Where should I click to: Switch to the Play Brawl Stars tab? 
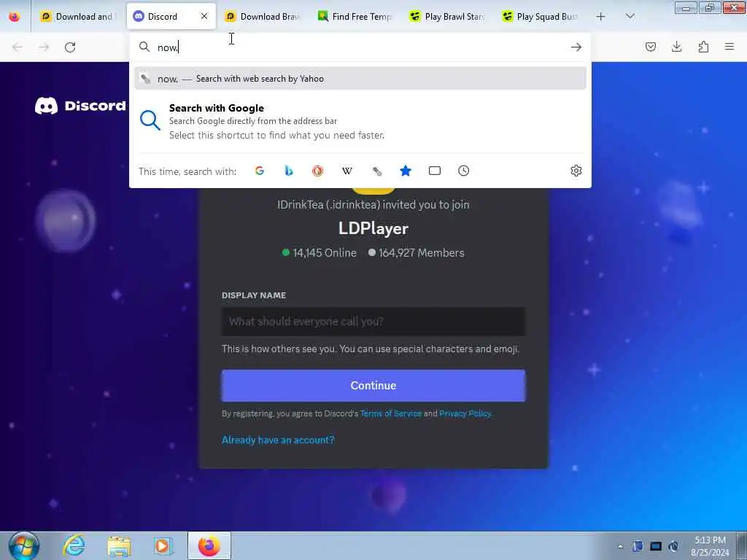pos(447,17)
